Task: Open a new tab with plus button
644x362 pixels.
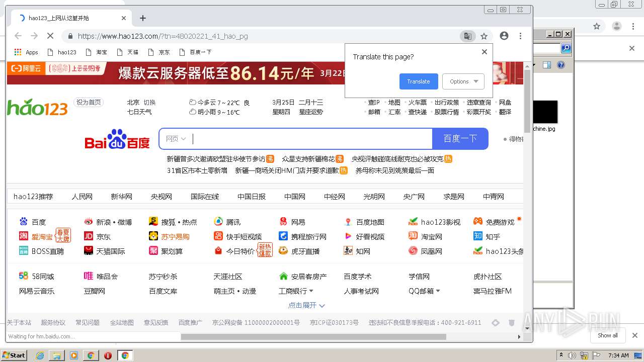Action: click(x=143, y=18)
